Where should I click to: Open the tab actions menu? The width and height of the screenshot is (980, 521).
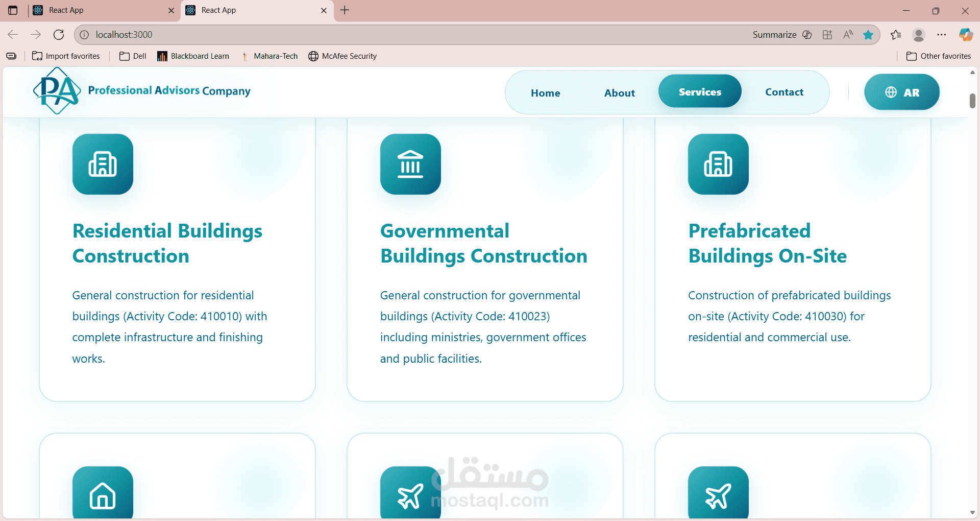point(13,10)
